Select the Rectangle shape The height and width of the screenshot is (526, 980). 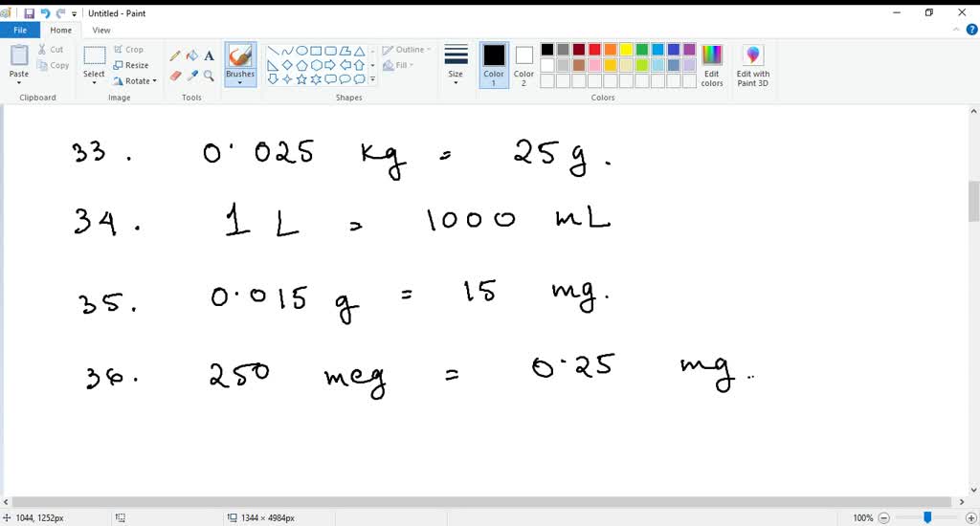316,51
